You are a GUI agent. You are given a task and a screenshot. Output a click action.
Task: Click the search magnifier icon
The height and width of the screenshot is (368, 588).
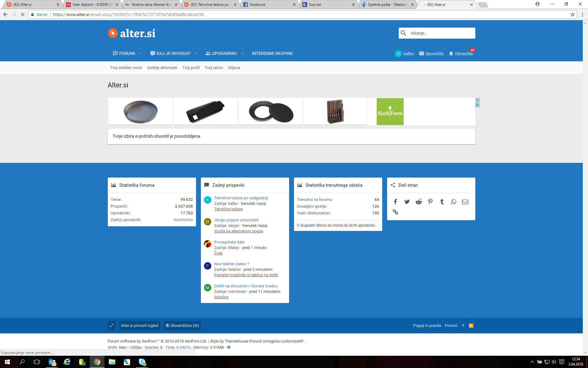click(x=403, y=33)
